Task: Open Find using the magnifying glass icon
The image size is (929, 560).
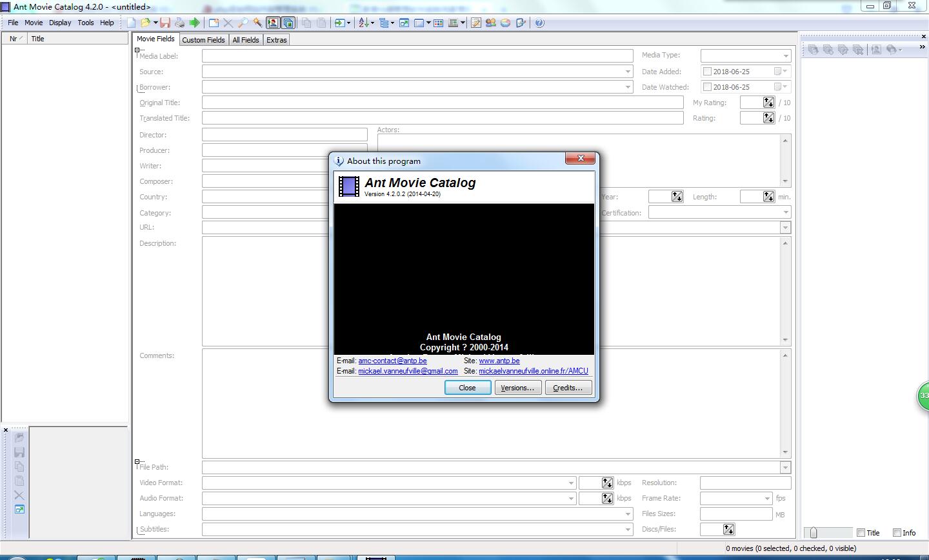Action: click(x=243, y=23)
